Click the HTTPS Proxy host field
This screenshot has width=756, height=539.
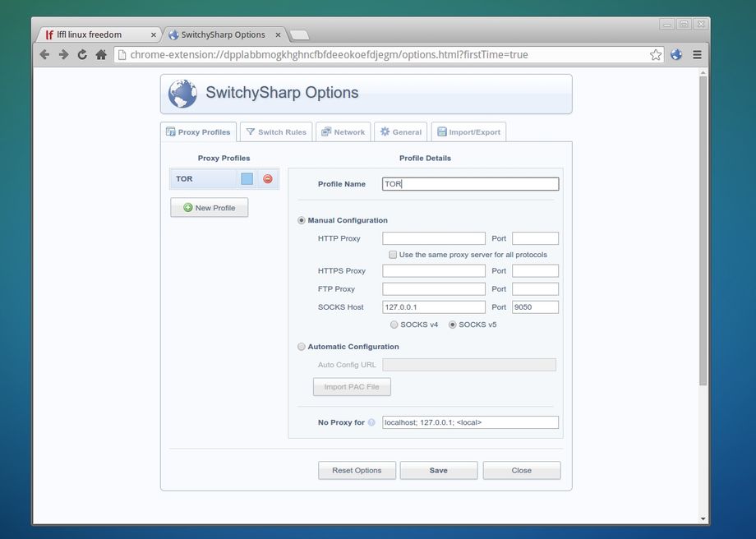434,271
